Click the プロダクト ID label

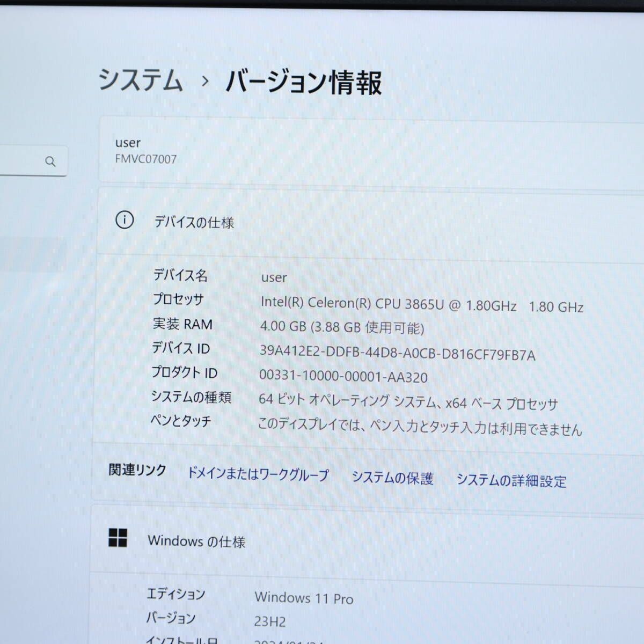point(185,372)
